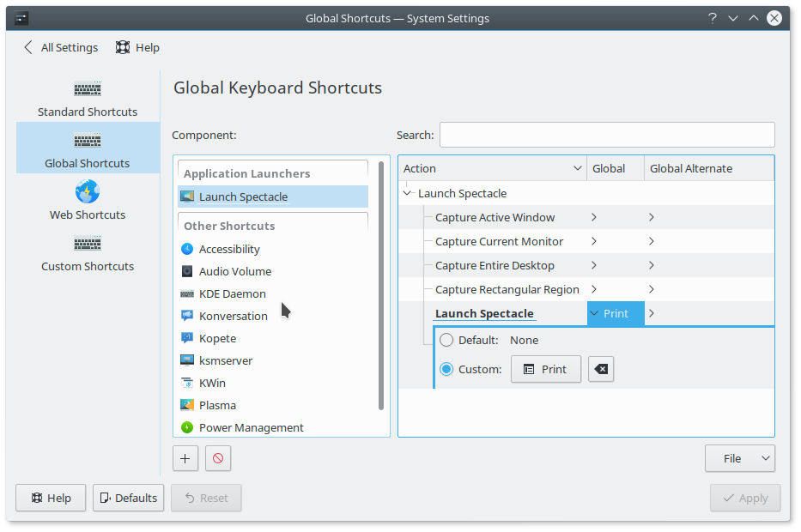This screenshot has height=532, width=801.
Task: Expand the Capture Entire Desktop shortcut row
Action: click(593, 265)
